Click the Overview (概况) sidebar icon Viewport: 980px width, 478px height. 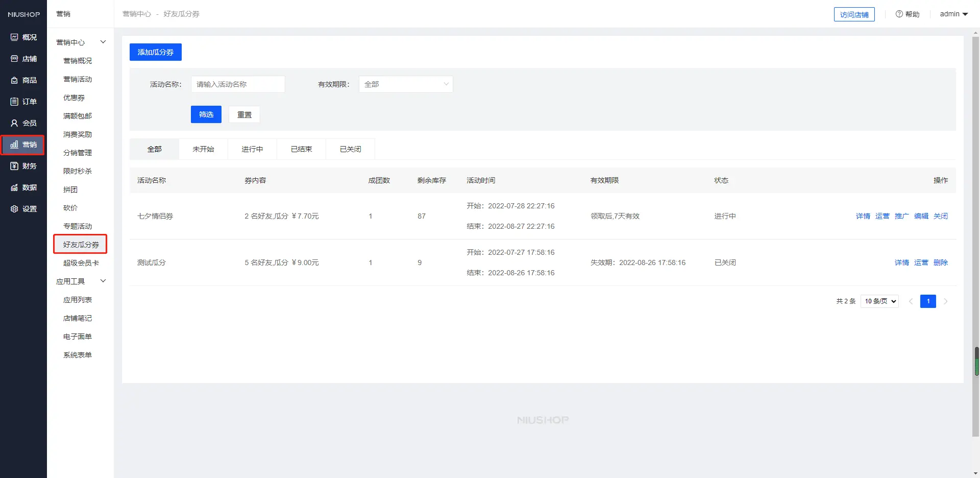[x=14, y=37]
